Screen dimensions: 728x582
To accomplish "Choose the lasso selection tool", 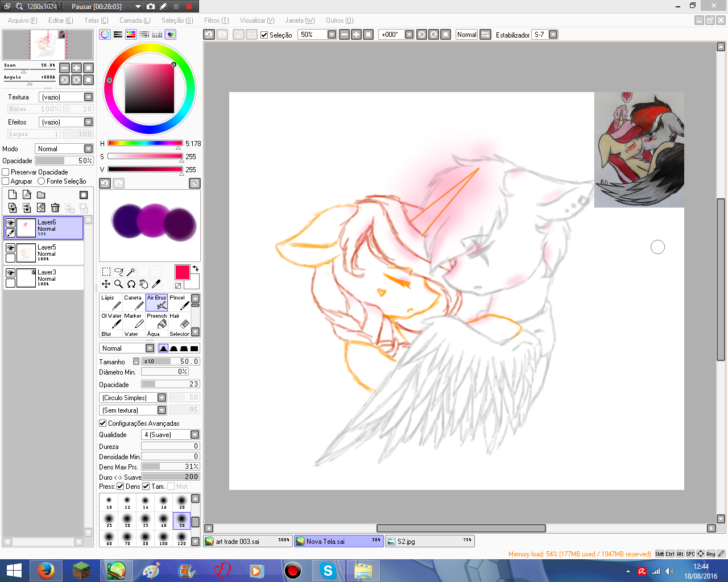I will coord(119,272).
